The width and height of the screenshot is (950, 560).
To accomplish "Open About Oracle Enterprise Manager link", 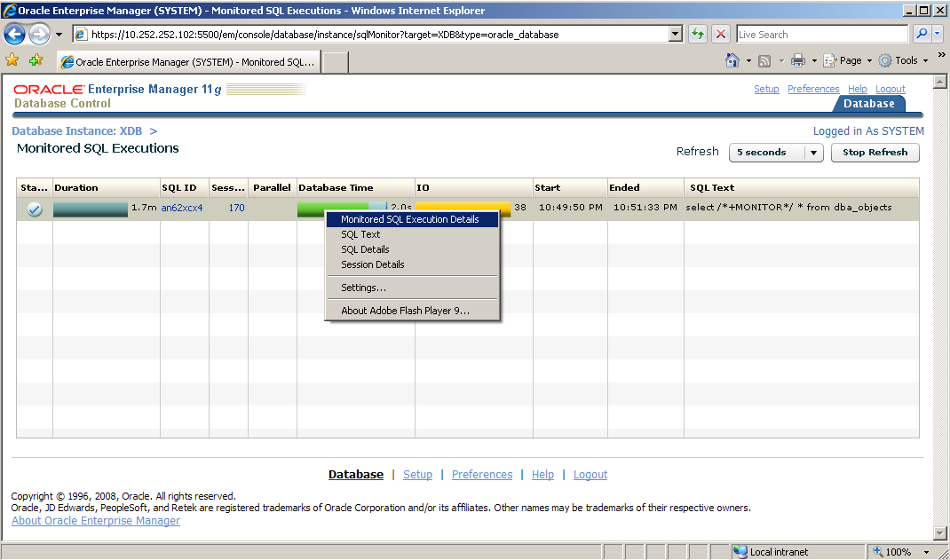I will point(96,521).
